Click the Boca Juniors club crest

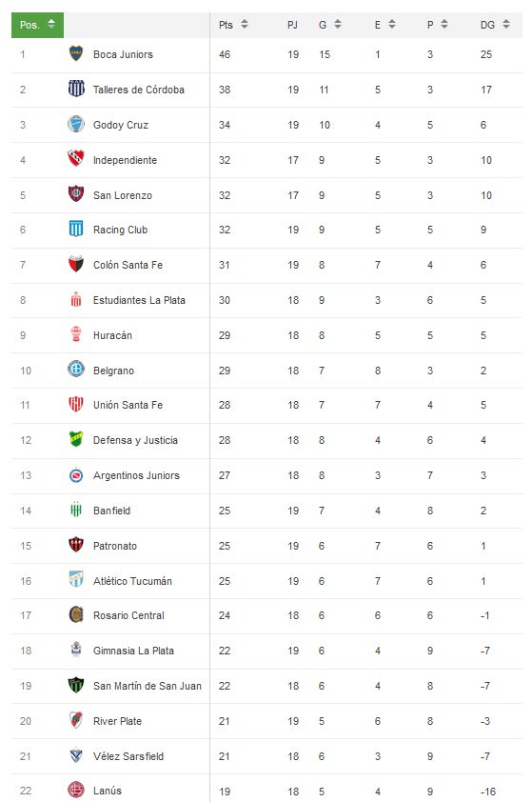76,53
